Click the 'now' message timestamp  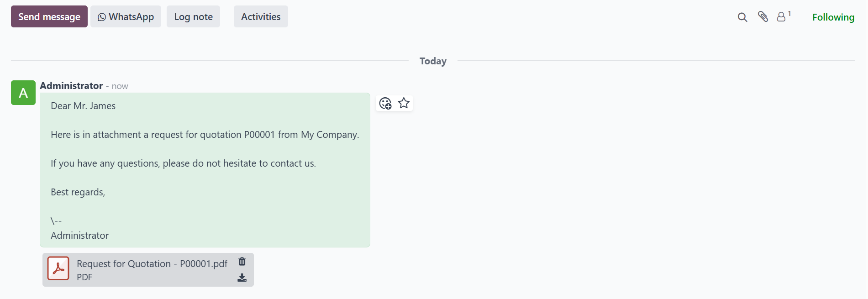click(x=120, y=86)
